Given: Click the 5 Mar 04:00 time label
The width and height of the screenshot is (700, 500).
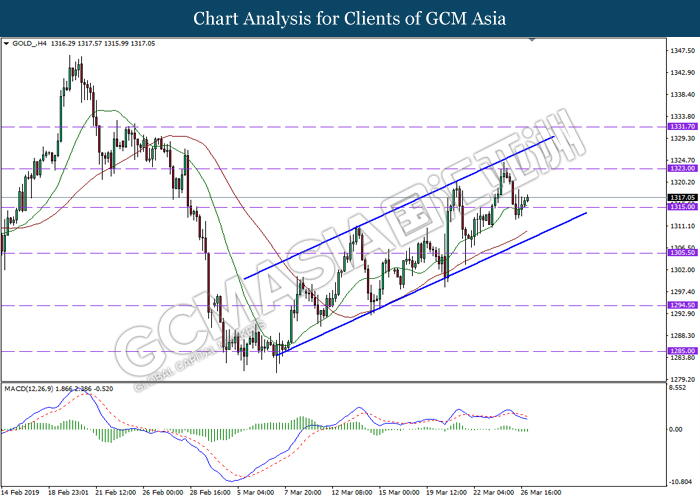Looking at the screenshot, I should 256,493.
